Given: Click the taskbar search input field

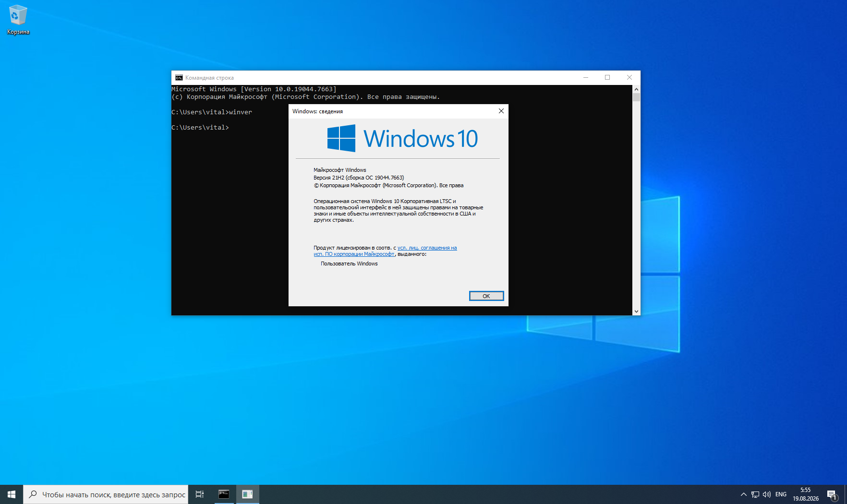Looking at the screenshot, I should pos(106,494).
